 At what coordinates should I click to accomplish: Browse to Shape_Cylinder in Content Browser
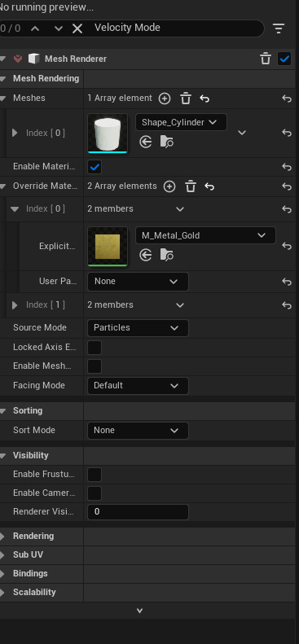[167, 142]
